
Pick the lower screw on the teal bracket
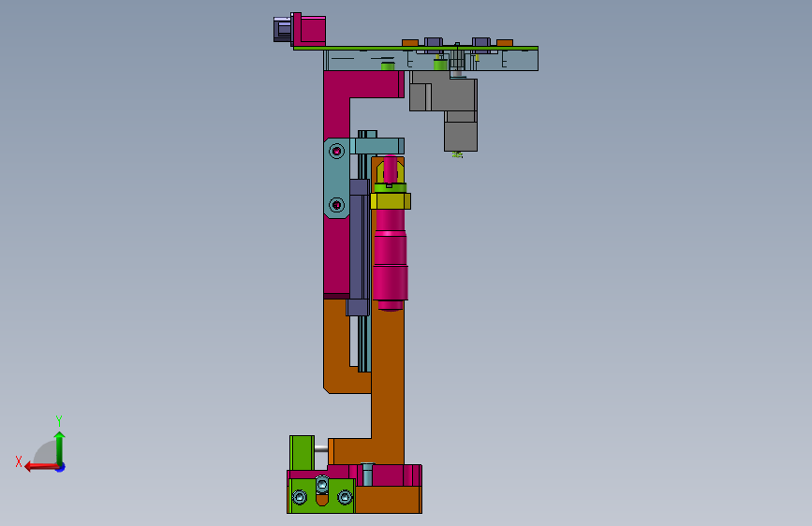pos(337,205)
